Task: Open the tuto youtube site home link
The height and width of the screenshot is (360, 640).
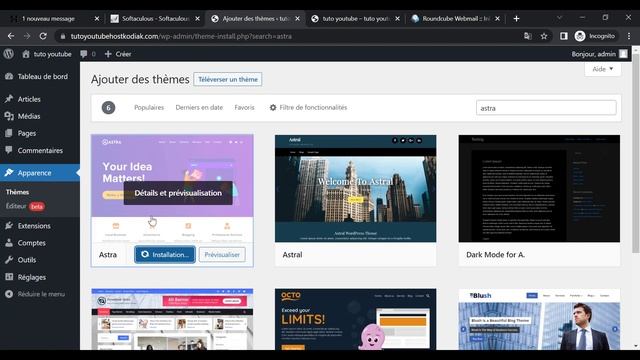Action: click(47, 54)
